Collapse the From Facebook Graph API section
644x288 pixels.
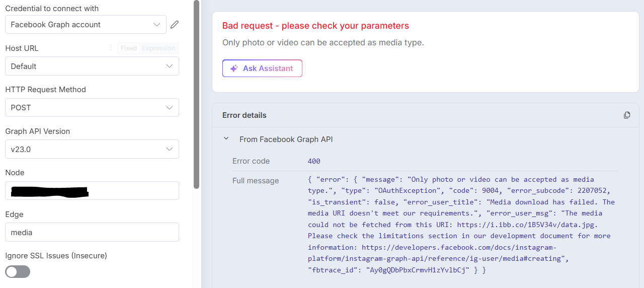tap(226, 139)
